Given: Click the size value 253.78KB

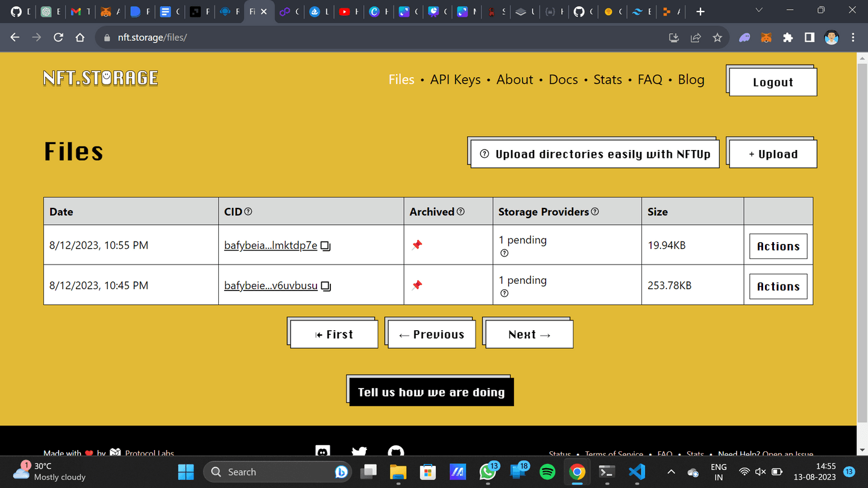Looking at the screenshot, I should click(669, 286).
